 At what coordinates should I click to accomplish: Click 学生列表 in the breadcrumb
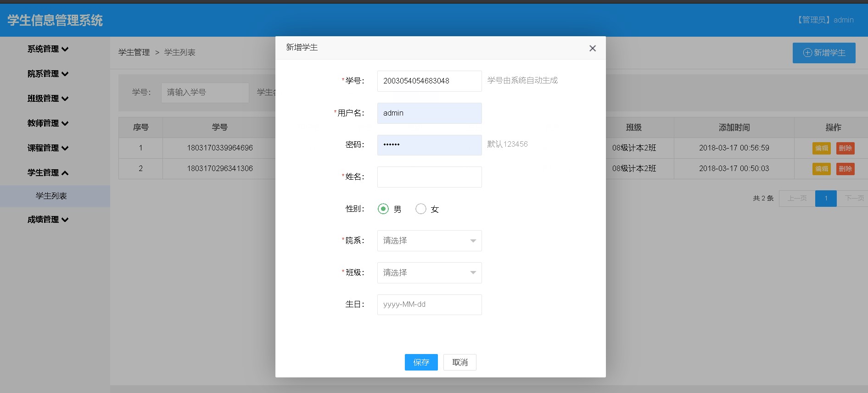tap(180, 52)
